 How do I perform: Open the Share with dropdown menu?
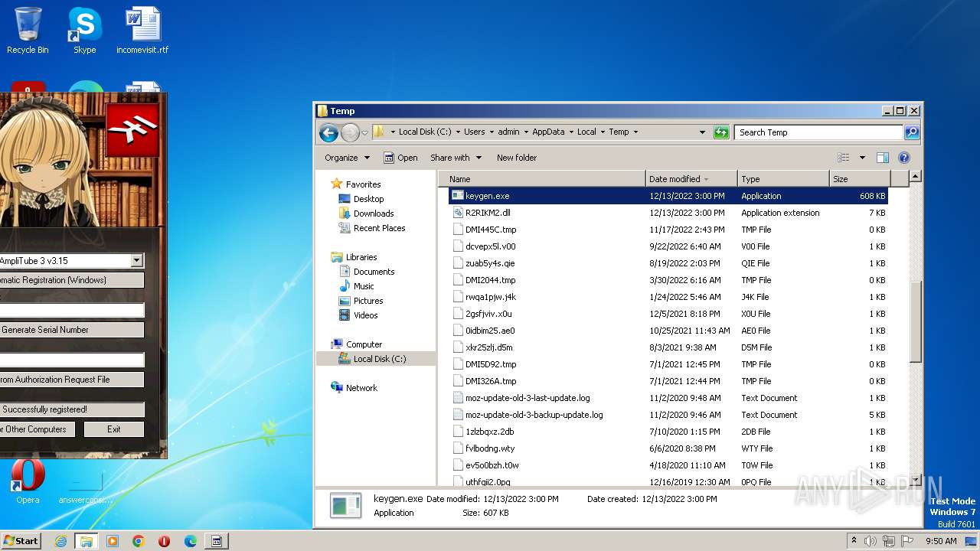456,158
